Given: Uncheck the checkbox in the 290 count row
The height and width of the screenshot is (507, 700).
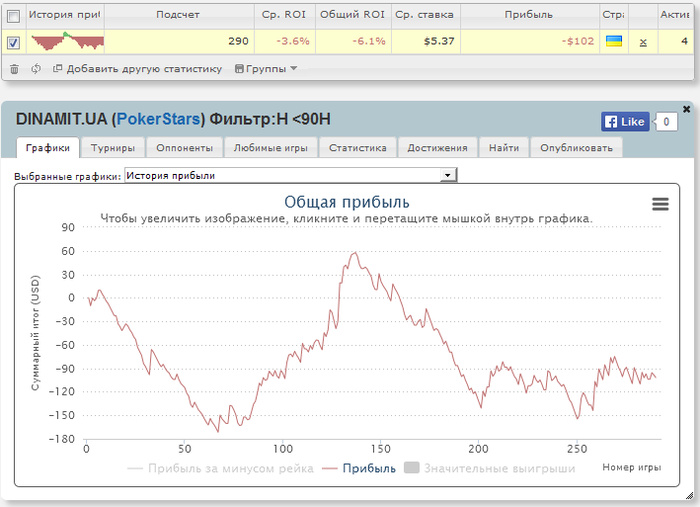Looking at the screenshot, I should (14, 43).
